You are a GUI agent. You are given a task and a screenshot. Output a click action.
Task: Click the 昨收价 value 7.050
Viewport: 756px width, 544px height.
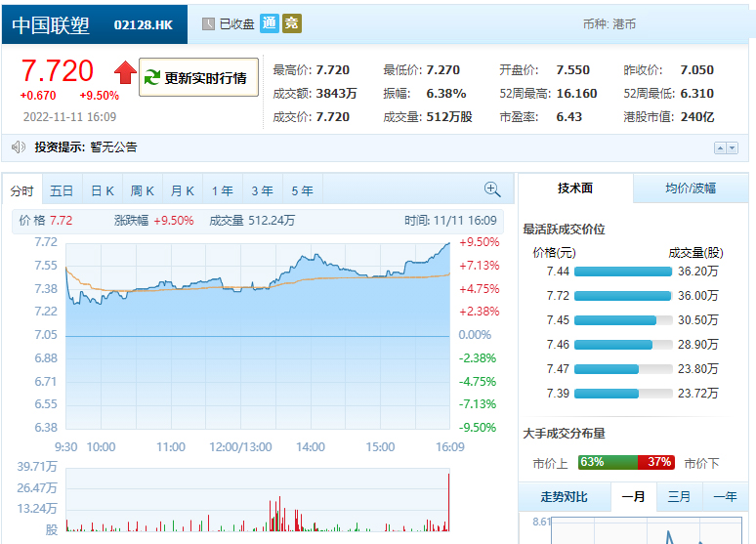point(697,70)
